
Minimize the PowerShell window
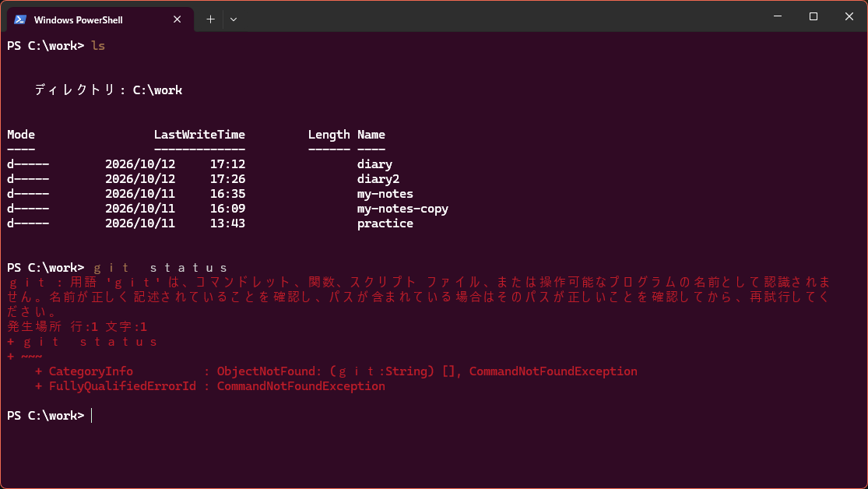coord(778,16)
